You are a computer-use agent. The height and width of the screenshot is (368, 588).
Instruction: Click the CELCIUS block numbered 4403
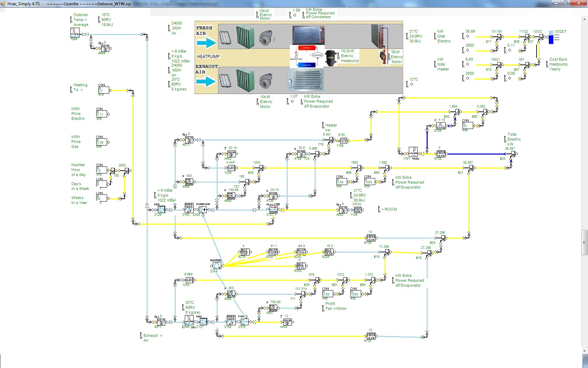pos(231,154)
